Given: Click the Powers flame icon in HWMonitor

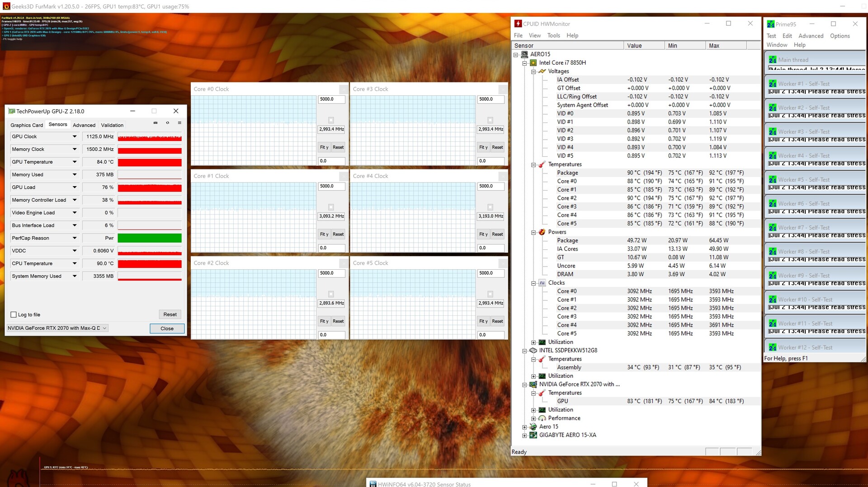Looking at the screenshot, I should 542,232.
